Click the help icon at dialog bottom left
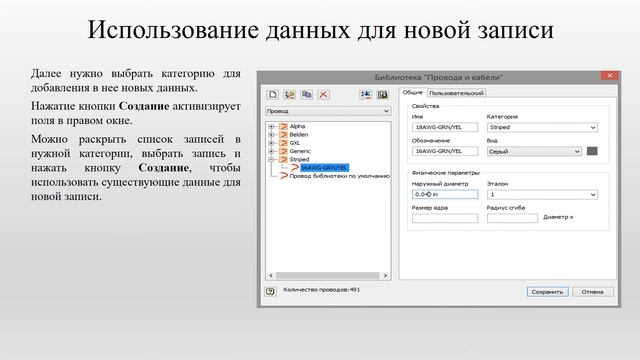This screenshot has width=640, height=360. pos(270,291)
